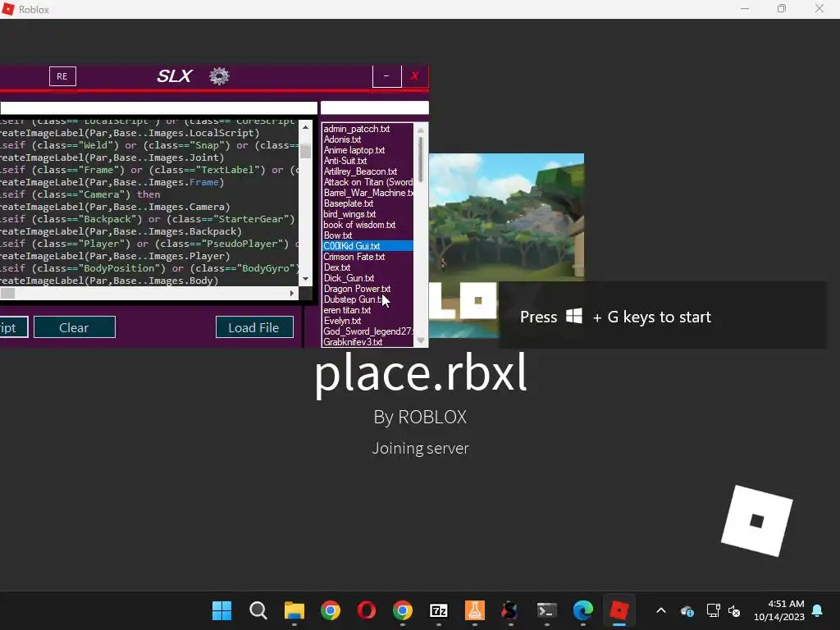840x630 pixels.
Task: Click the RE button in SLX
Action: click(62, 76)
